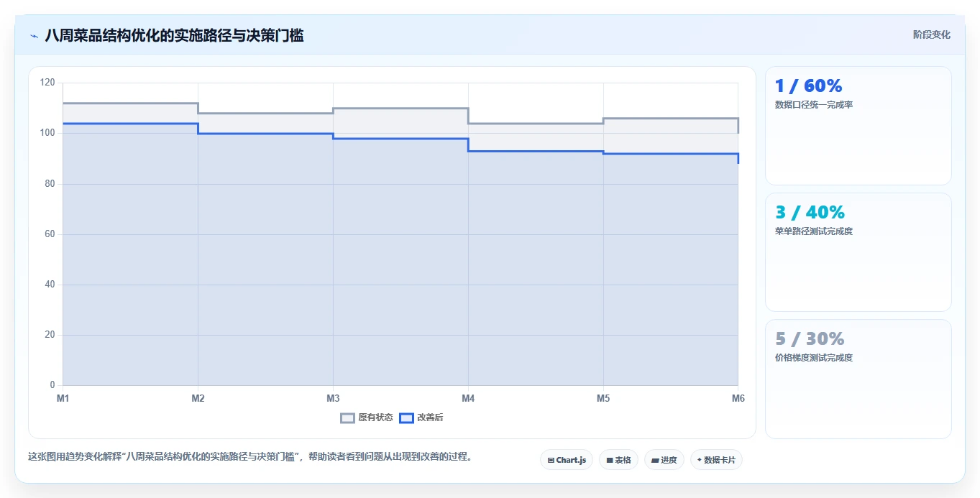Click the Chart.js tag
Viewport: 980px width, 498px height.
click(x=567, y=460)
